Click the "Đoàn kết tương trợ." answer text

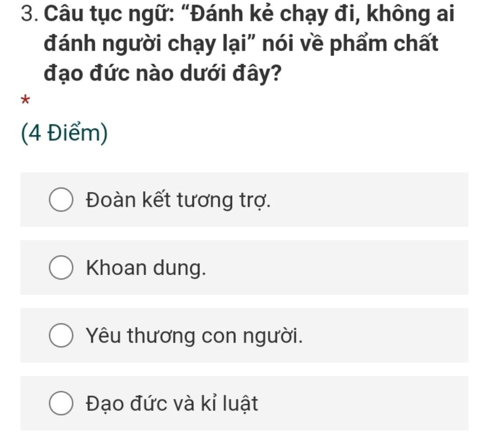[x=178, y=201]
